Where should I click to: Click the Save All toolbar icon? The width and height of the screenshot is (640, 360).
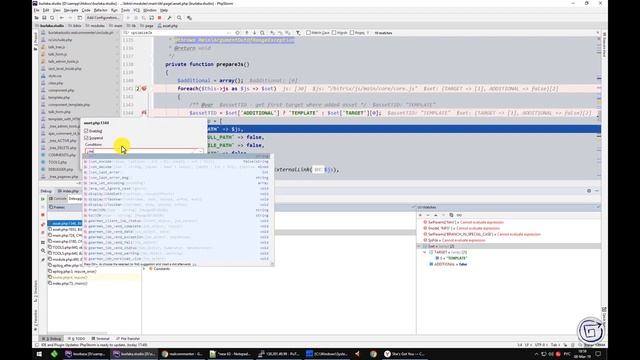click(x=44, y=18)
